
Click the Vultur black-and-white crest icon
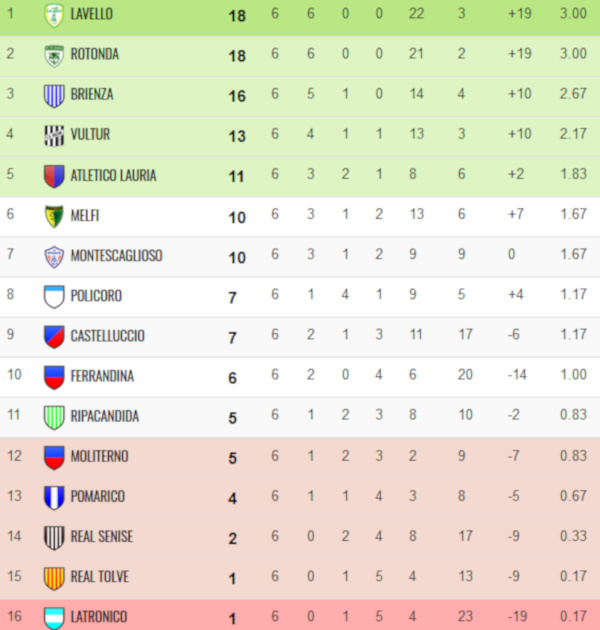(54, 135)
